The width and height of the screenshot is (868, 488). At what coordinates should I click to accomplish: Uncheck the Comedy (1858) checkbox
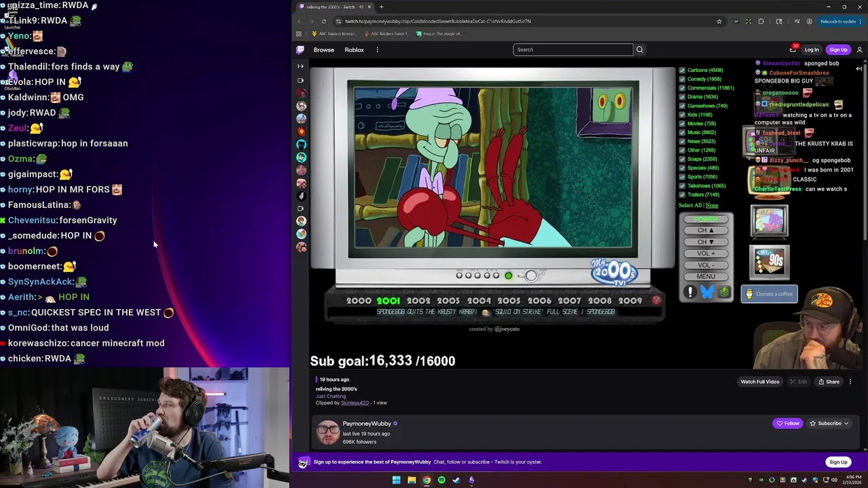[682, 79]
